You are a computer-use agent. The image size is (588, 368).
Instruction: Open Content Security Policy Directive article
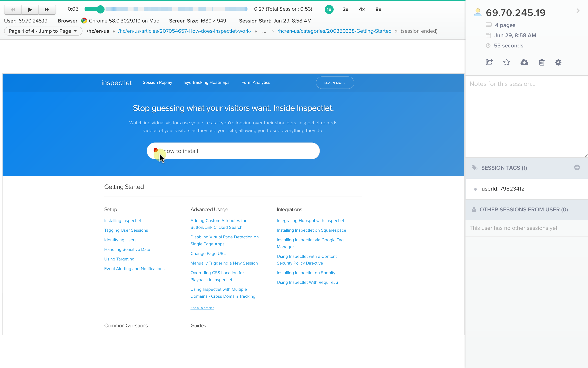click(306, 260)
